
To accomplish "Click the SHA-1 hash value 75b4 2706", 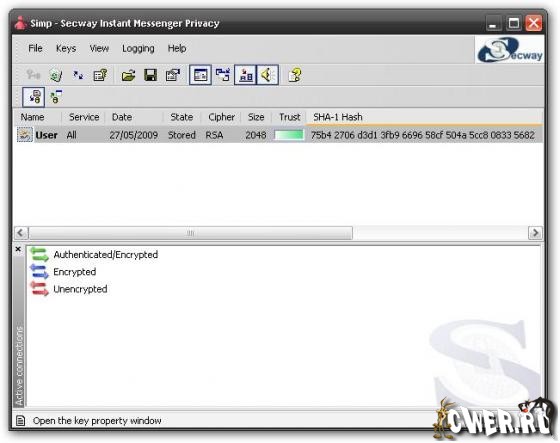I will tap(422, 135).
